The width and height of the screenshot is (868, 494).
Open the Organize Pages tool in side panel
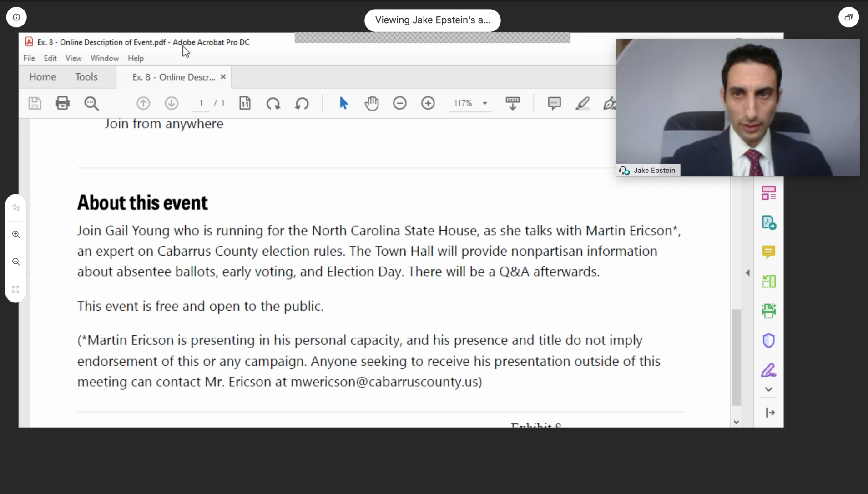click(769, 193)
